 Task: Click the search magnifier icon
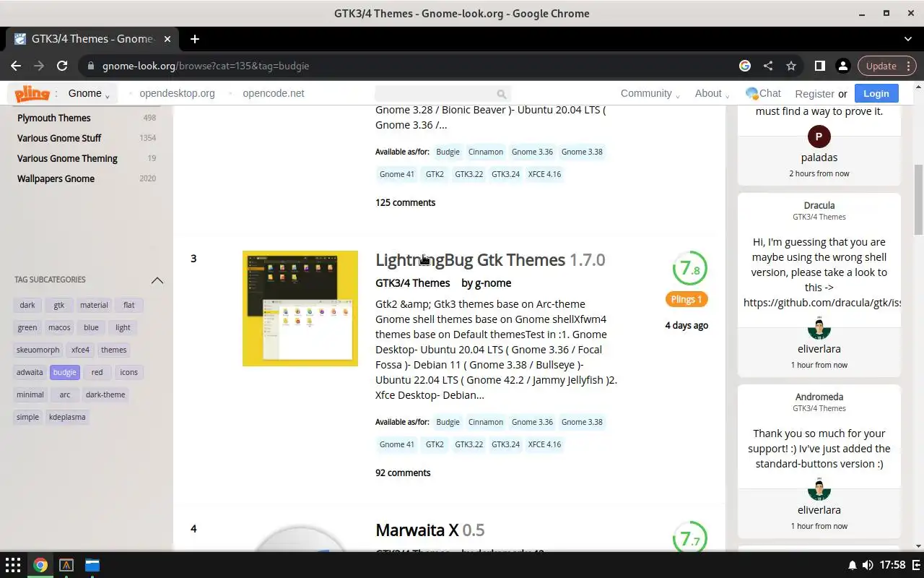[502, 94]
